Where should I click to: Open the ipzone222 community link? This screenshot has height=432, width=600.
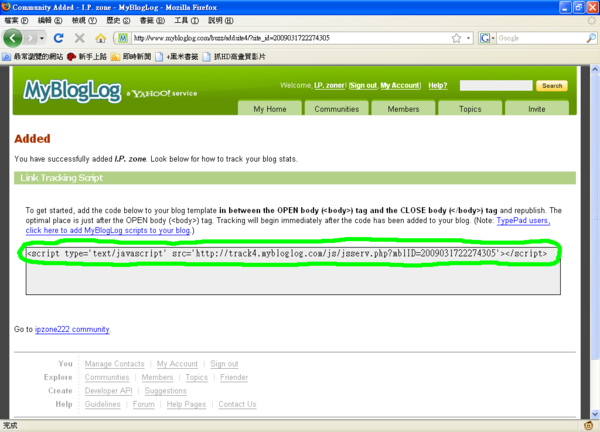coord(72,329)
